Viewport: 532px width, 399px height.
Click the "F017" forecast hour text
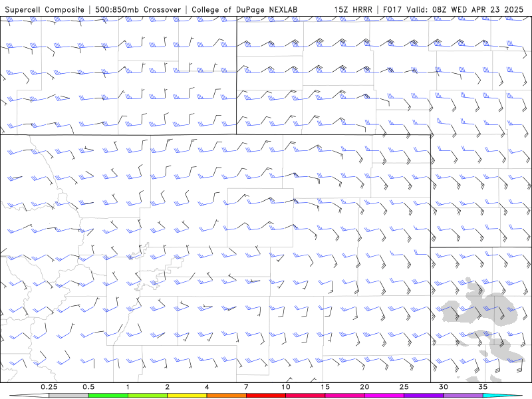(393, 9)
